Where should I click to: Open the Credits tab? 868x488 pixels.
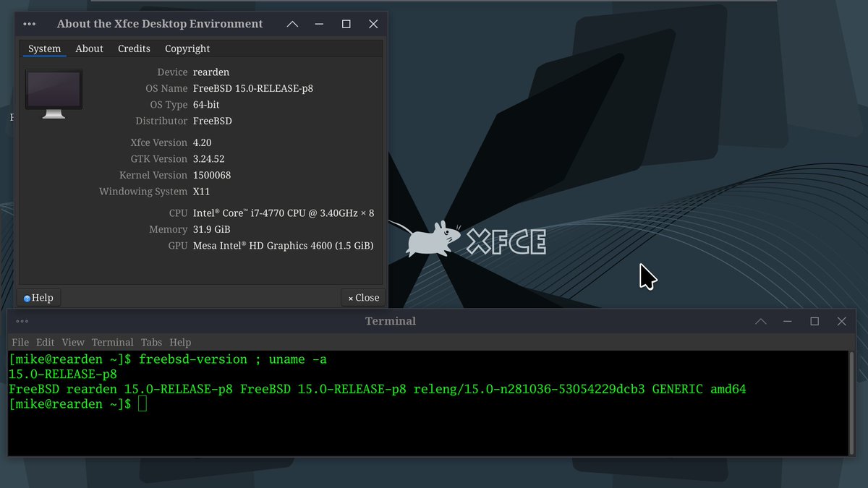click(134, 48)
